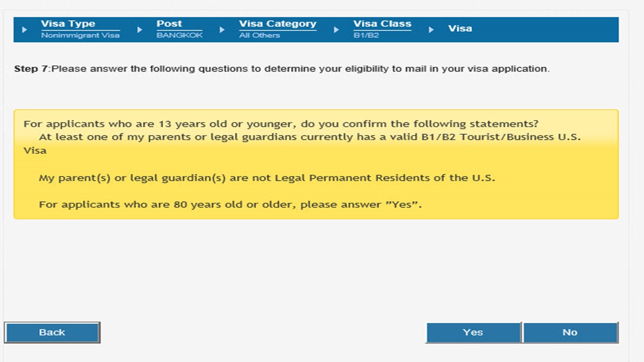644x362 pixels.
Task: Click the arrow icon before final Visa step
Action: (x=431, y=30)
